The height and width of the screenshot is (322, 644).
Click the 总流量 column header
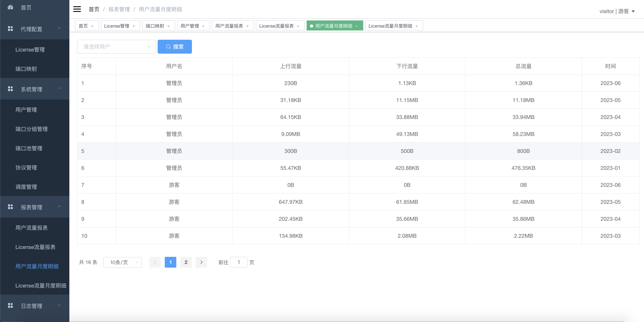[523, 66]
